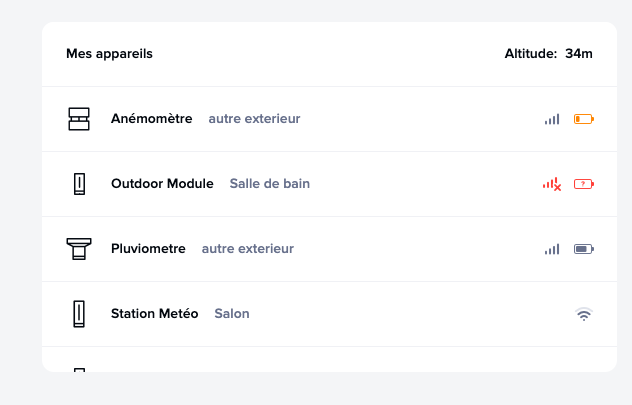632x405 pixels.
Task: Click the Pluviometre rain gauge icon
Action: [79, 249]
